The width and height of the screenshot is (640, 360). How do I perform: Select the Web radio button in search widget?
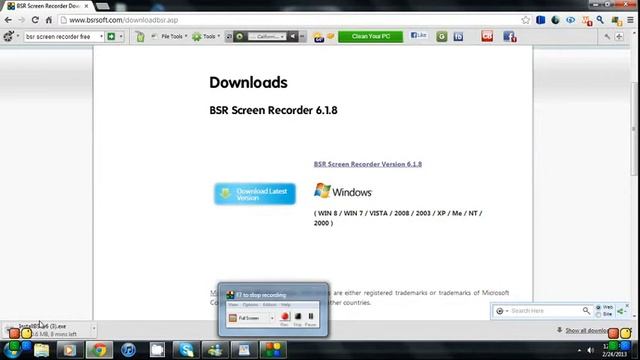(x=598, y=307)
